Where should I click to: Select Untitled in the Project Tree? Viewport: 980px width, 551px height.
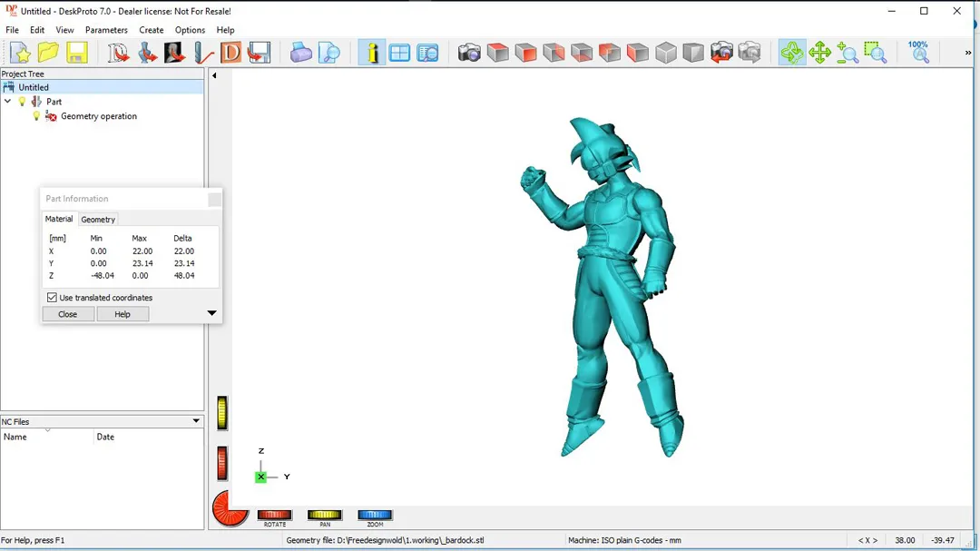[x=34, y=87]
